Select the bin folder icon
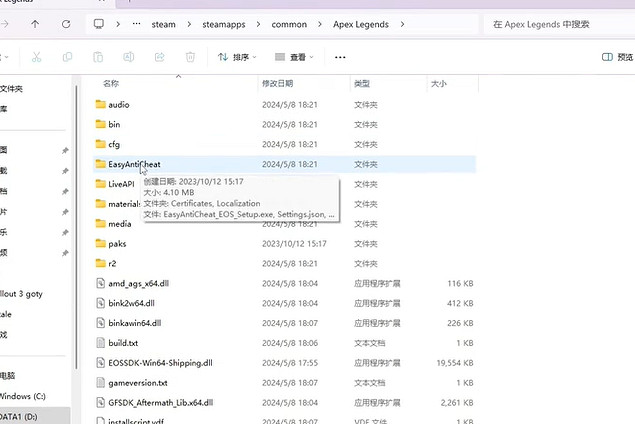The height and width of the screenshot is (424, 635). [100, 124]
